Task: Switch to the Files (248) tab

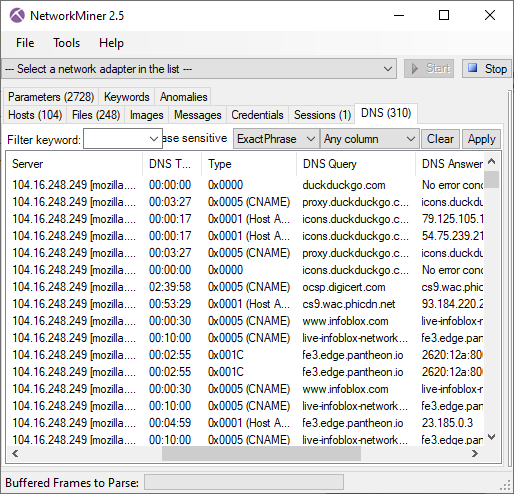Action: click(96, 115)
